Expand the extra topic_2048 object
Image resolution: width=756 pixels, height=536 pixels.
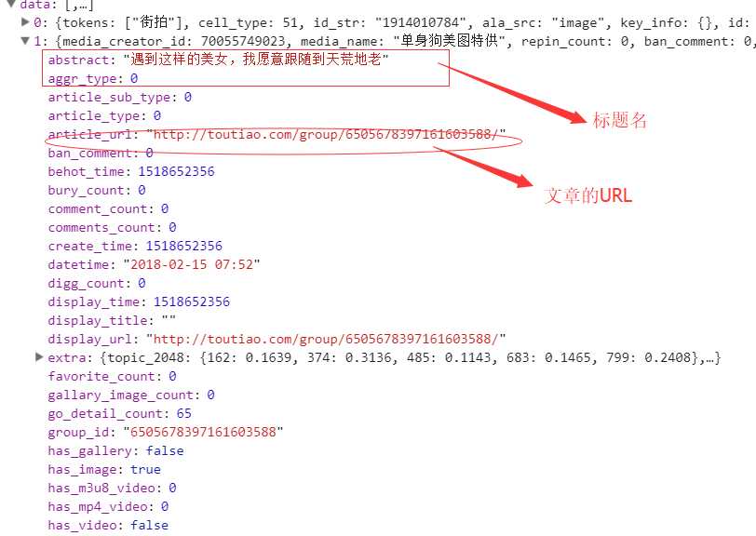[39, 357]
